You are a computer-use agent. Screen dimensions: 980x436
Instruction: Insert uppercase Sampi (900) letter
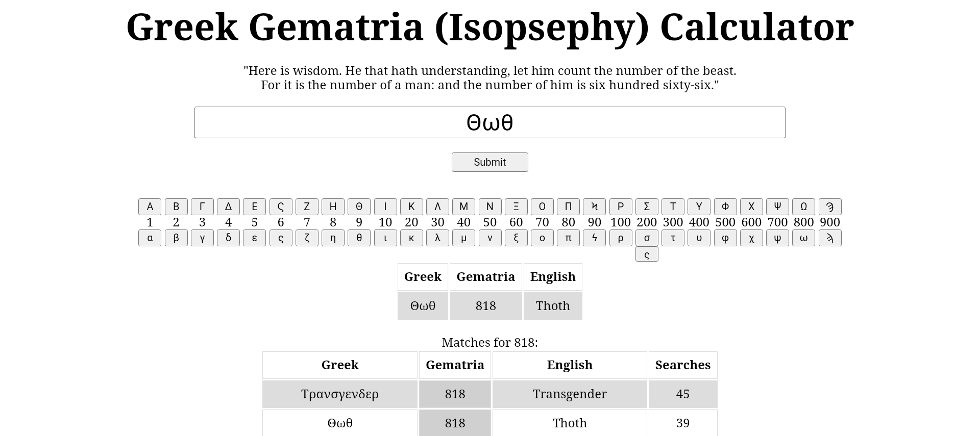coord(830,207)
